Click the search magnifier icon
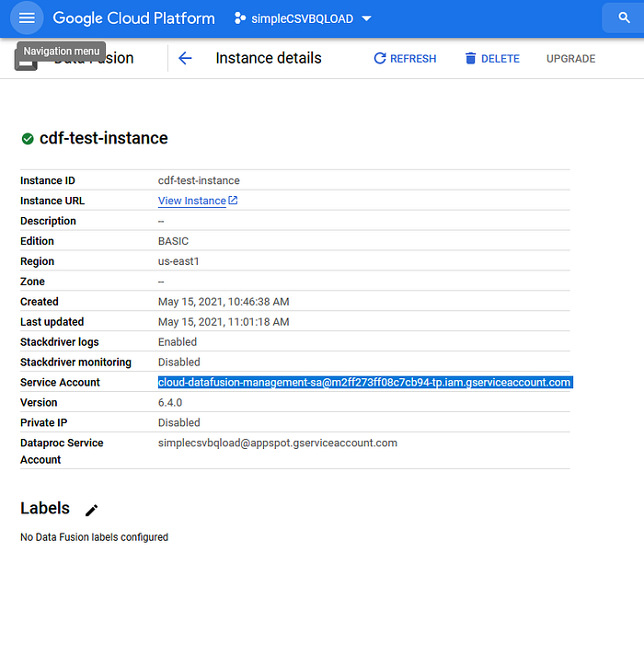644x656 pixels. 624,17
